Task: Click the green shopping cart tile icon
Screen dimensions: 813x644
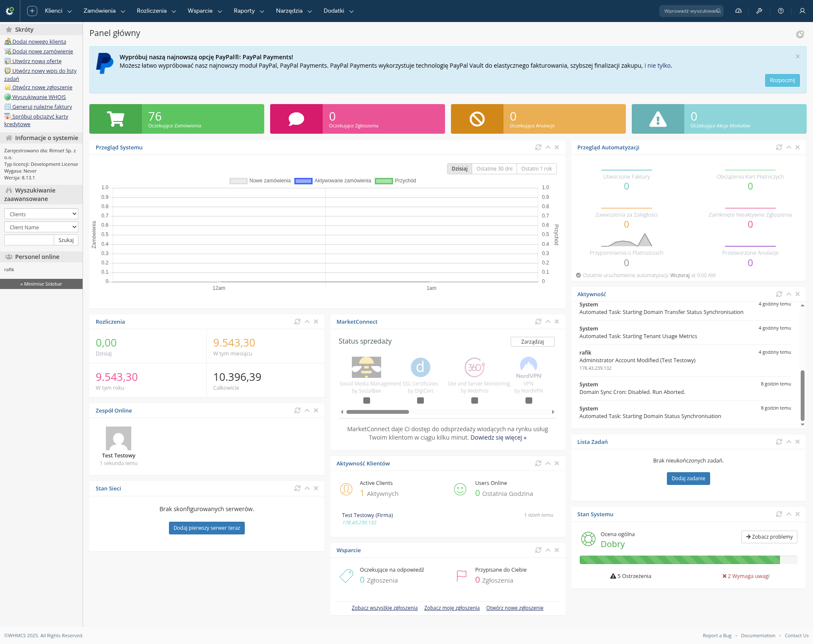Action: pos(116,119)
